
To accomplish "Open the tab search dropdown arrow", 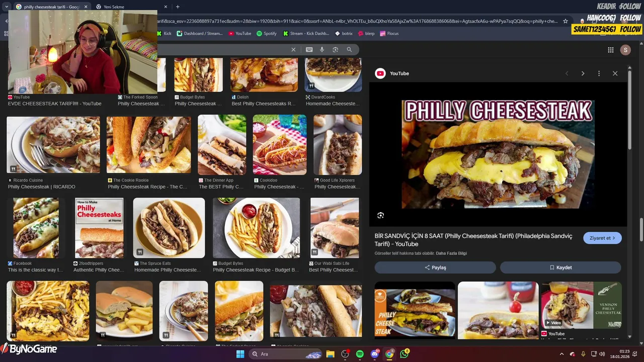I will (6, 7).
